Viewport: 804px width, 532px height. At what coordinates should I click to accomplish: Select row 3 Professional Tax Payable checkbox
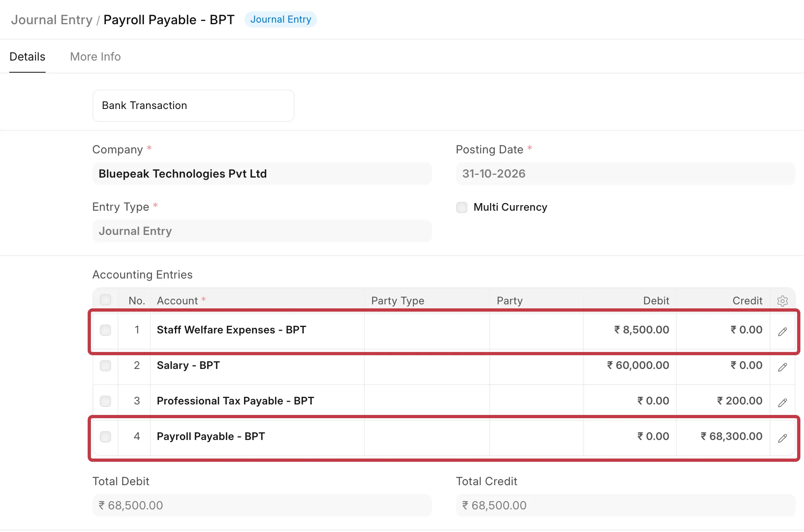(105, 401)
